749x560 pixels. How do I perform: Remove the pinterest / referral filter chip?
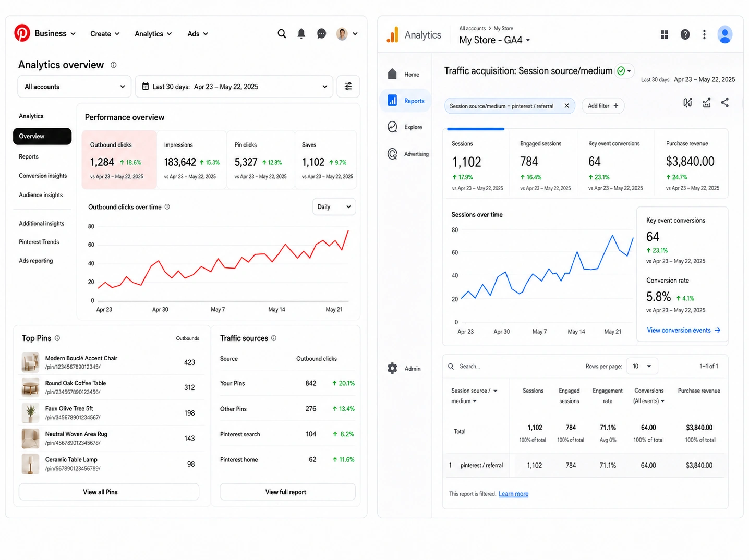point(567,106)
